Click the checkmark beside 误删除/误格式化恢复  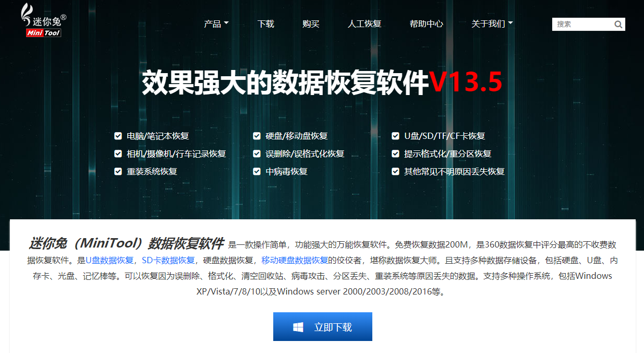[257, 154]
